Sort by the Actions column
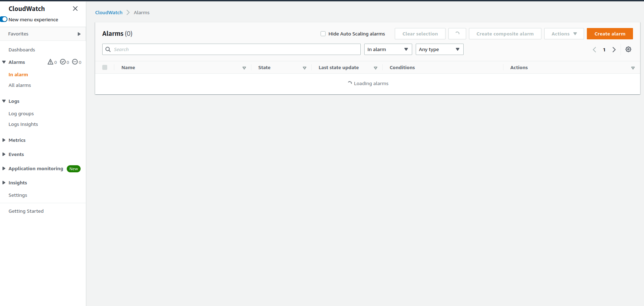 point(633,68)
